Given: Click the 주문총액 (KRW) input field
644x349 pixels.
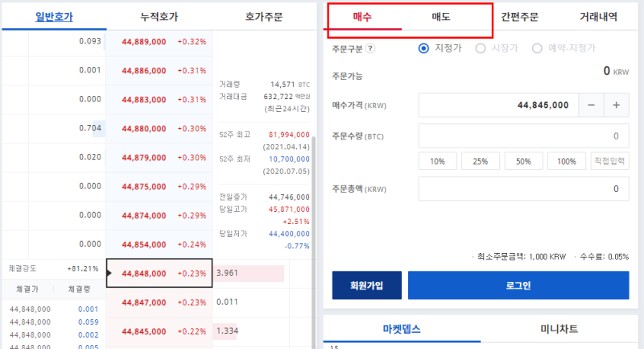Looking at the screenshot, I should pos(524,189).
